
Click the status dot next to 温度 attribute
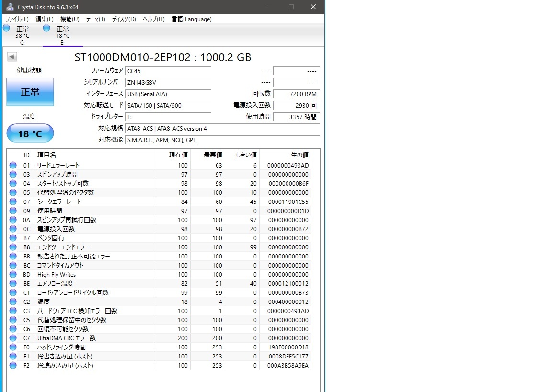(x=12, y=302)
